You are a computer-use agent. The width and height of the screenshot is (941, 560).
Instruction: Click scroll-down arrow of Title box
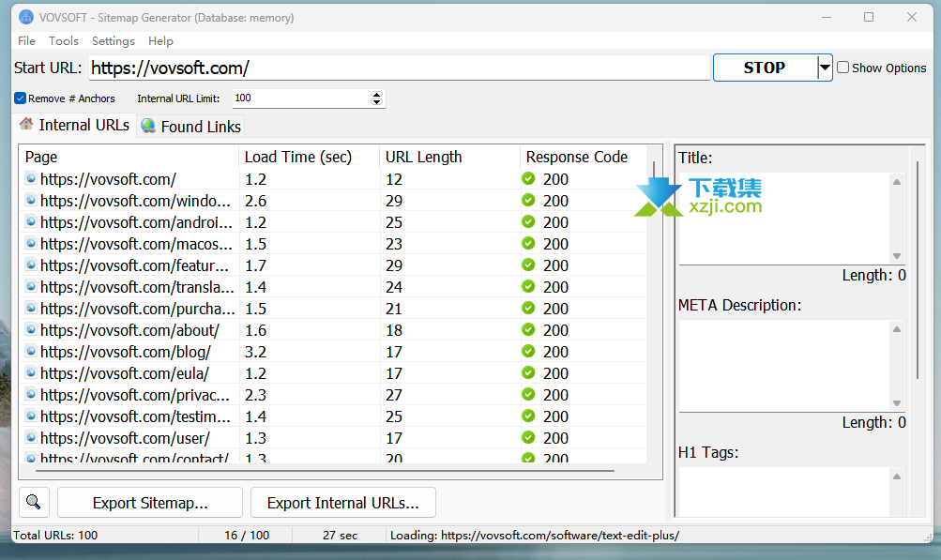pos(897,256)
